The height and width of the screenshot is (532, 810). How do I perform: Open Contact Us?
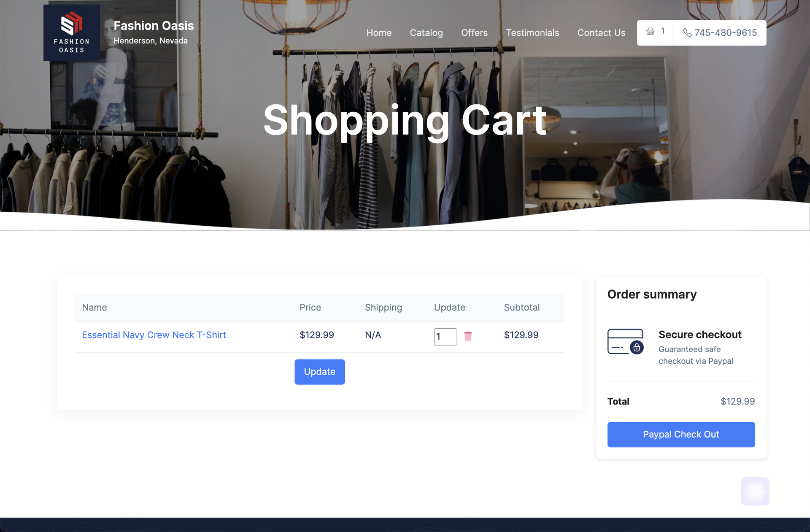601,32
